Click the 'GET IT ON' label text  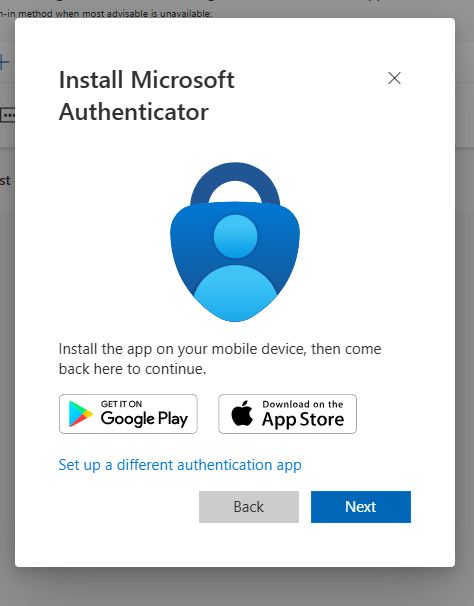click(x=121, y=404)
